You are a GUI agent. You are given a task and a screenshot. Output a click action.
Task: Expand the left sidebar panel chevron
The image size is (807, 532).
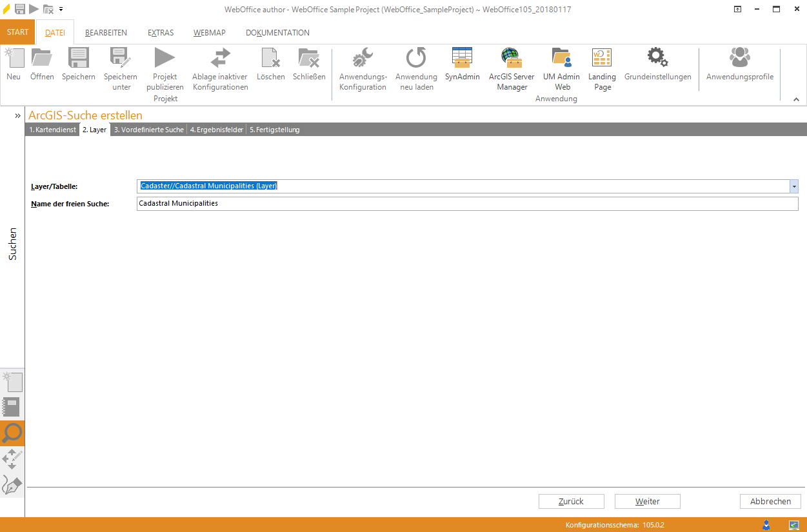(18, 115)
